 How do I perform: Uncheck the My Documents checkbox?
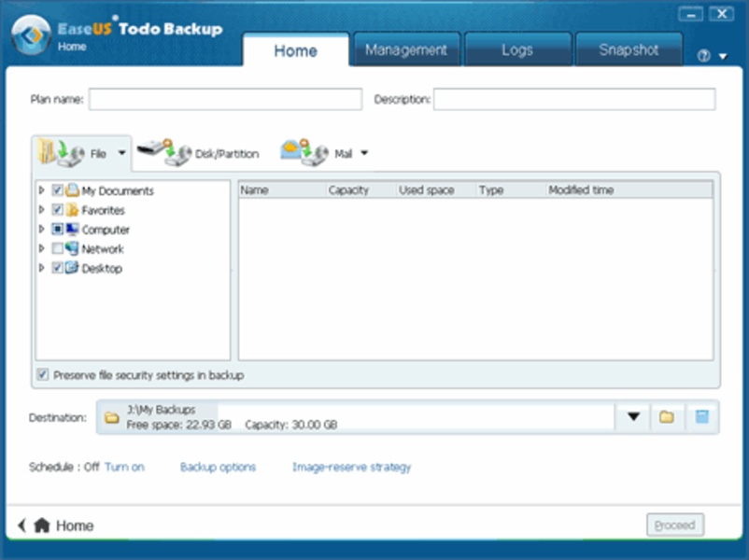point(58,190)
